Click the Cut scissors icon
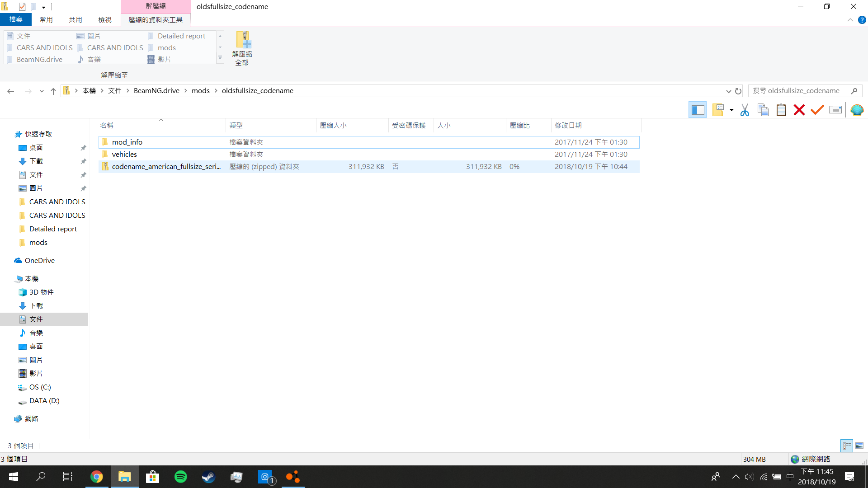The image size is (868, 488). (x=745, y=110)
